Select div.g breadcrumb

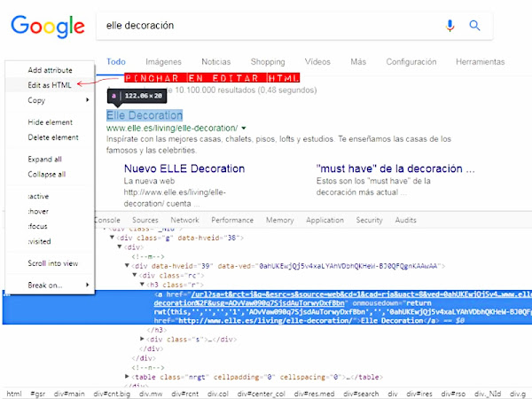point(518,394)
